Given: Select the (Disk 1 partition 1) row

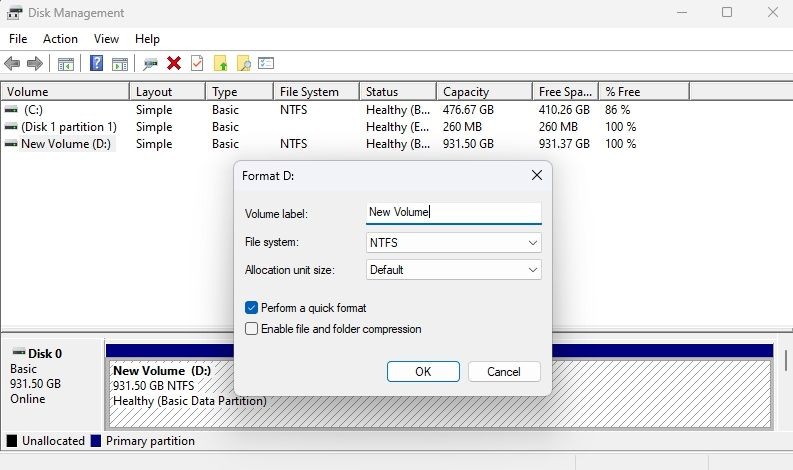Looking at the screenshot, I should point(69,127).
